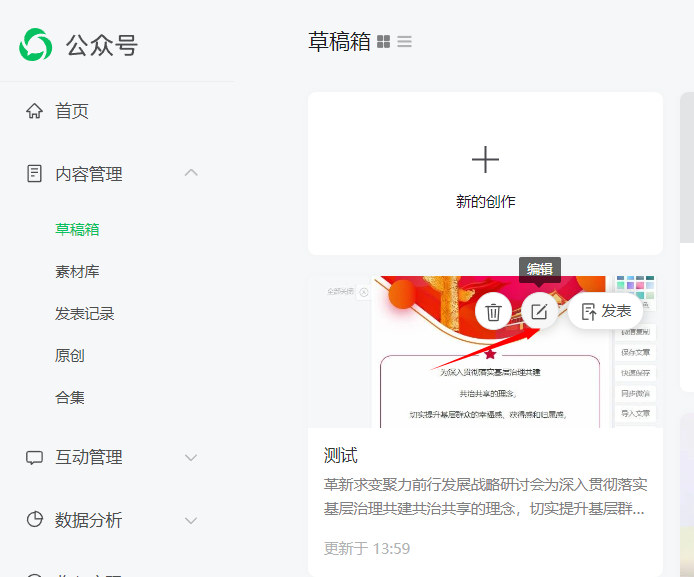694x577 pixels.
Task: Click the plus icon for 新的创作
Action: tap(485, 160)
